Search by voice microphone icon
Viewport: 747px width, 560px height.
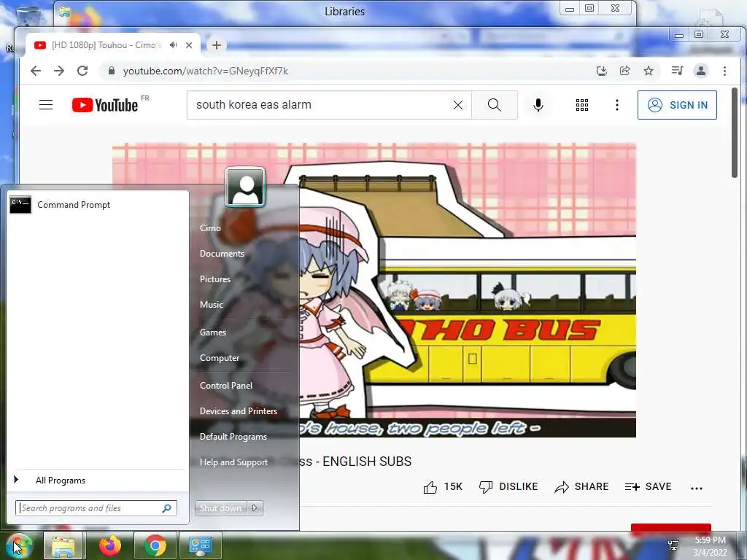(x=538, y=105)
